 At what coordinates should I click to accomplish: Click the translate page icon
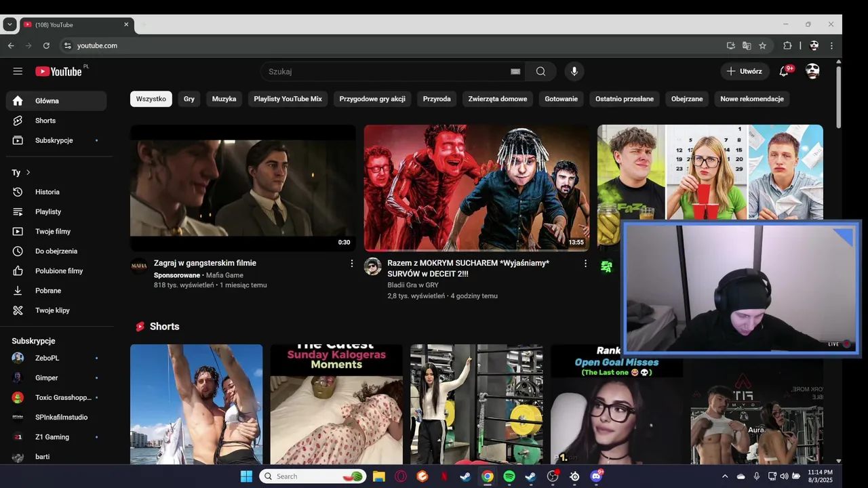pos(747,45)
